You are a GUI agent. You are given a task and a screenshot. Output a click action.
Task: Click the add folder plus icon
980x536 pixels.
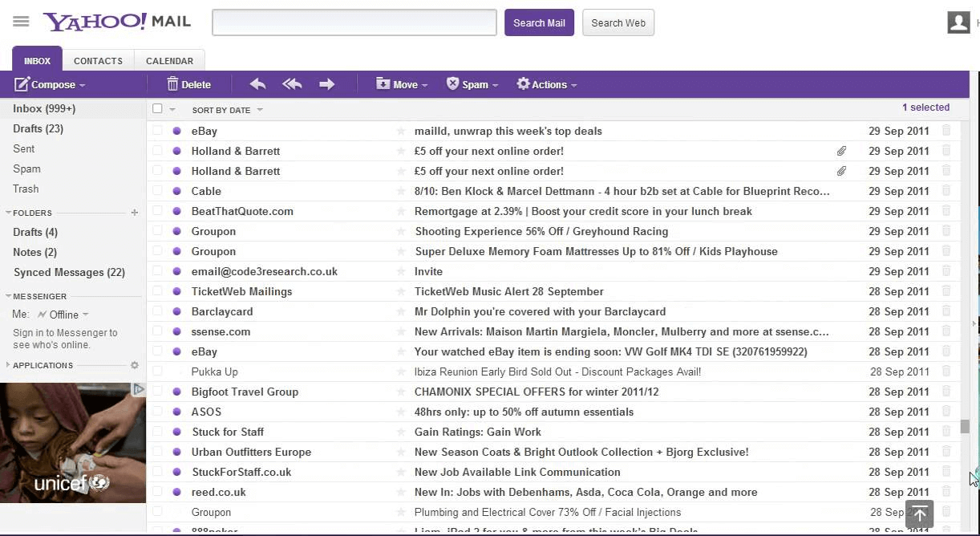click(x=135, y=213)
